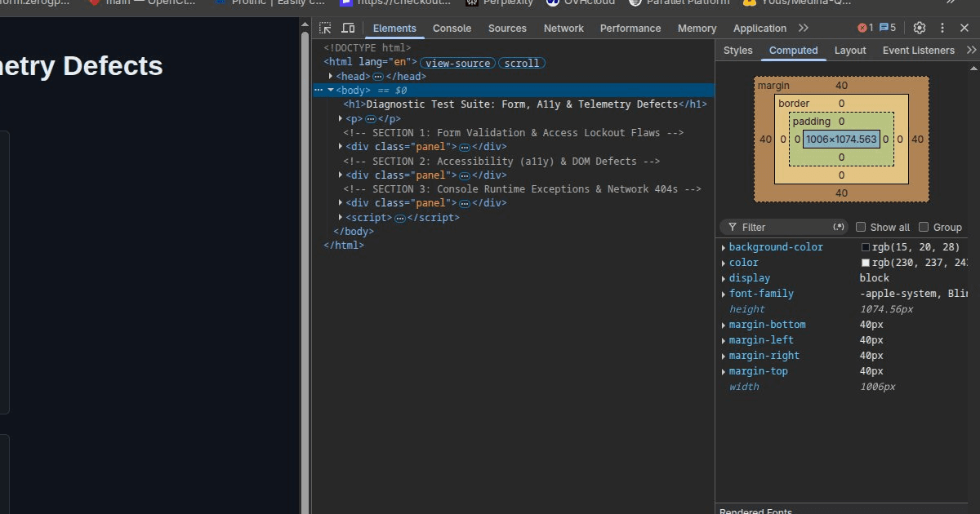Viewport: 980px width, 514px height.
Task: Toggle the regex filter button
Action: pyautogui.click(x=839, y=227)
